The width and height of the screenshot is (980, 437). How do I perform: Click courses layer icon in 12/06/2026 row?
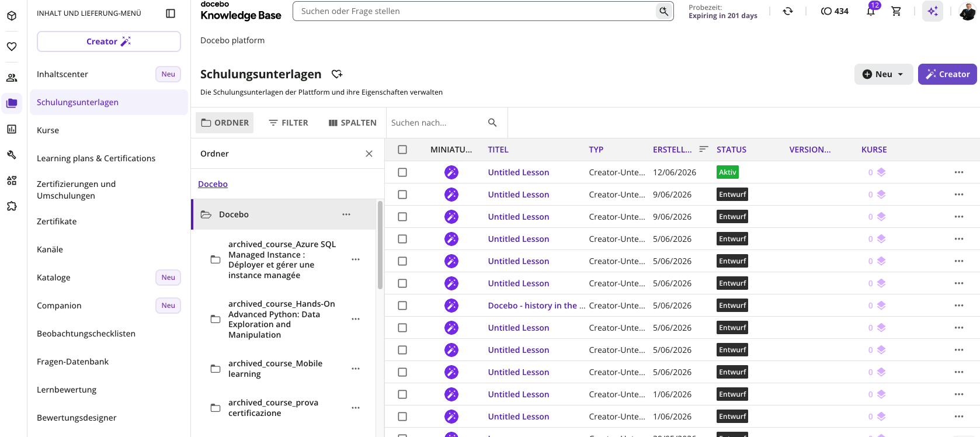pyautogui.click(x=881, y=172)
